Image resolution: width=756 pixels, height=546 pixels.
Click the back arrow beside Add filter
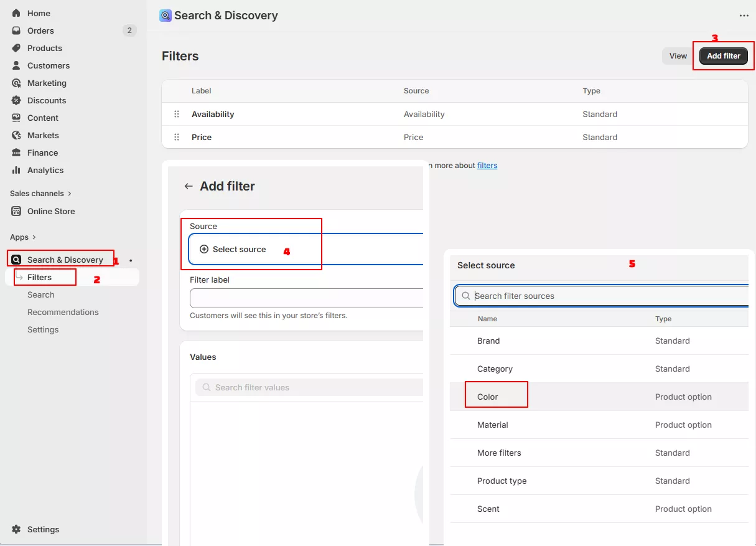tap(189, 186)
